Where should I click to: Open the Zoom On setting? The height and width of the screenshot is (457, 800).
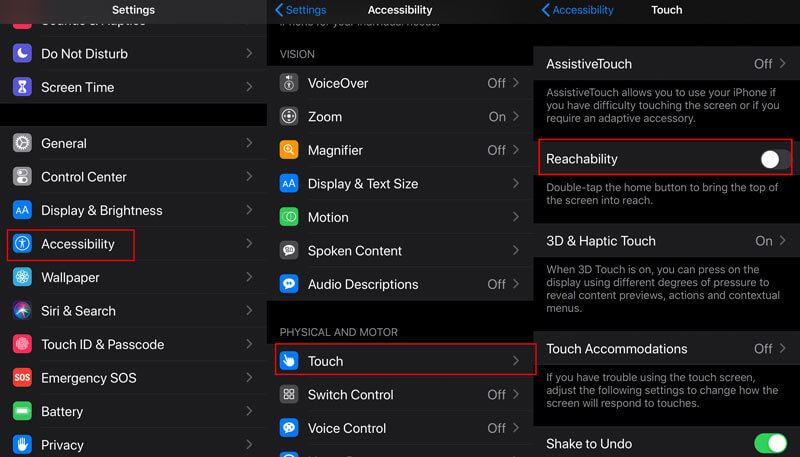400,116
